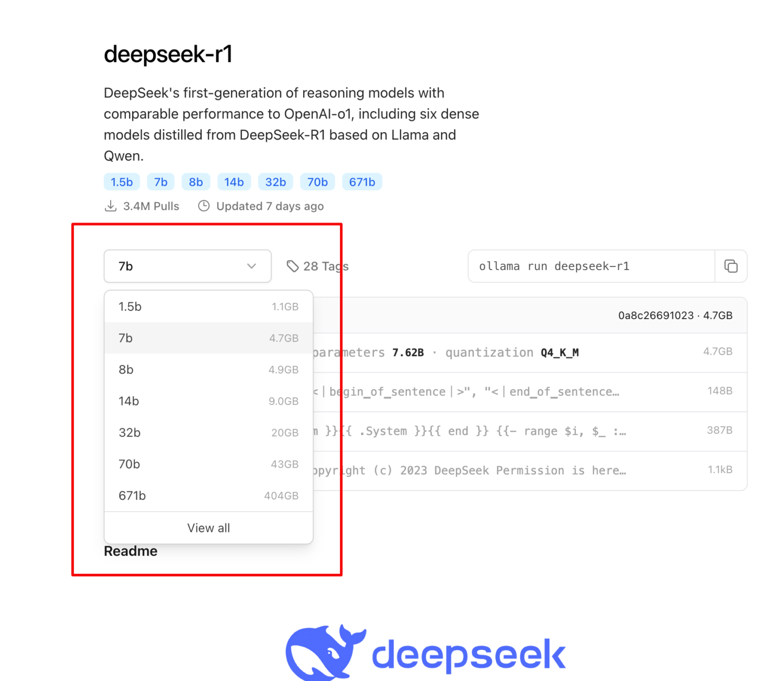The width and height of the screenshot is (784, 681).
Task: Click the clock icon next to Updated 7 days ago
Action: (204, 206)
